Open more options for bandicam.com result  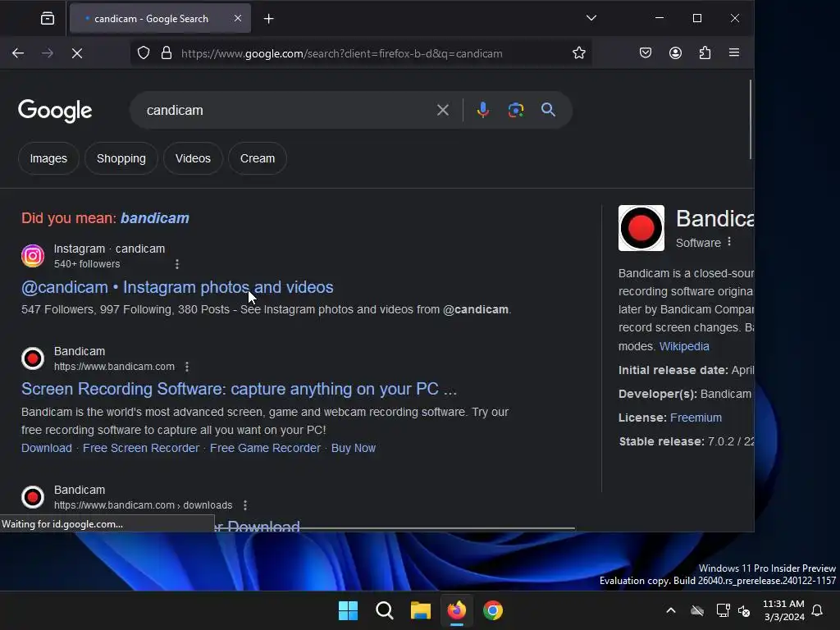187,367
